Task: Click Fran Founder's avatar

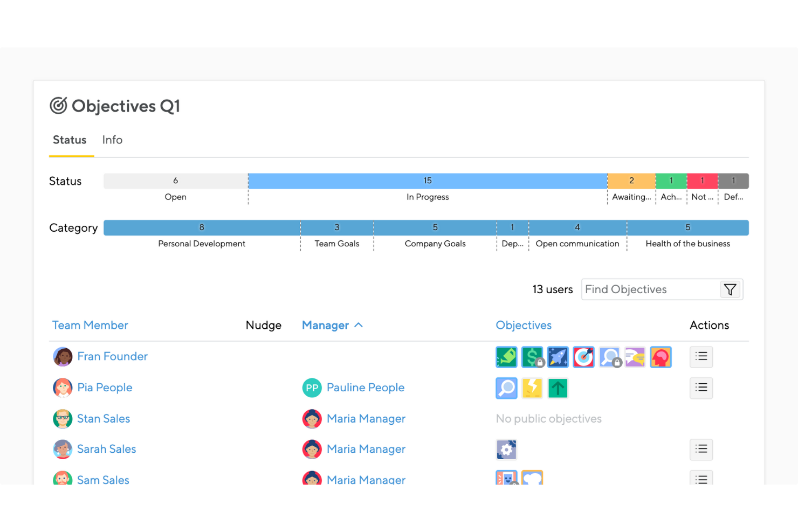Action: pyautogui.click(x=63, y=357)
